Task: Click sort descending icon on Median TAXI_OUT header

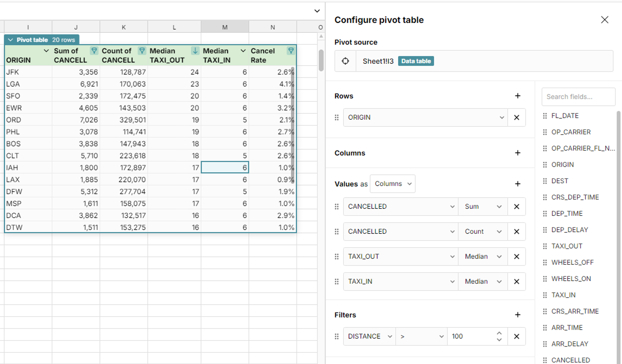Action: pos(195,51)
